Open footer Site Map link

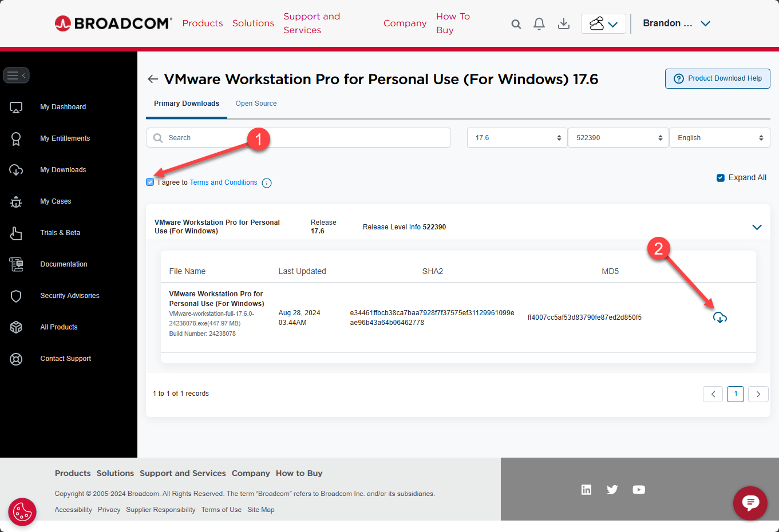261,510
